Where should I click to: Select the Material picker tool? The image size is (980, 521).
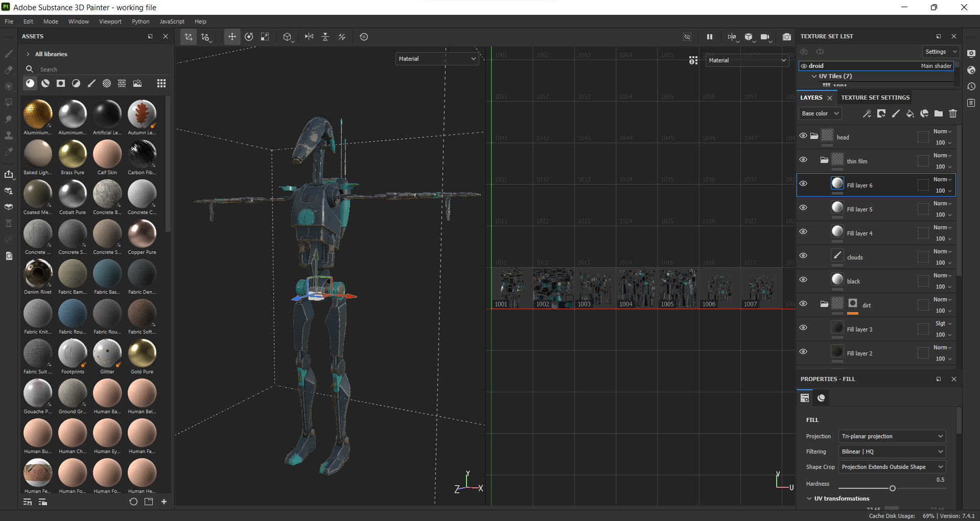9,152
